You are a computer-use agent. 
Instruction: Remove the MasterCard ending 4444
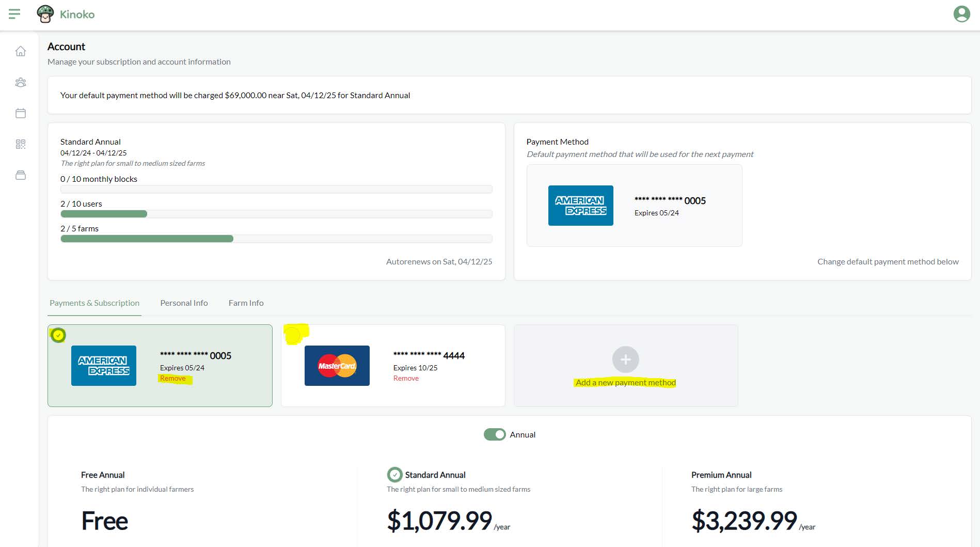[406, 378]
